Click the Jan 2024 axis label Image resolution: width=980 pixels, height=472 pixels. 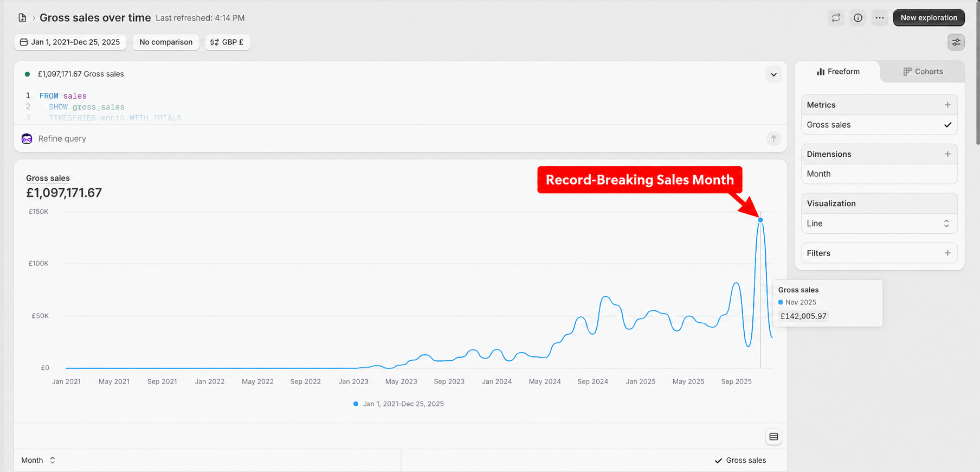click(x=497, y=381)
